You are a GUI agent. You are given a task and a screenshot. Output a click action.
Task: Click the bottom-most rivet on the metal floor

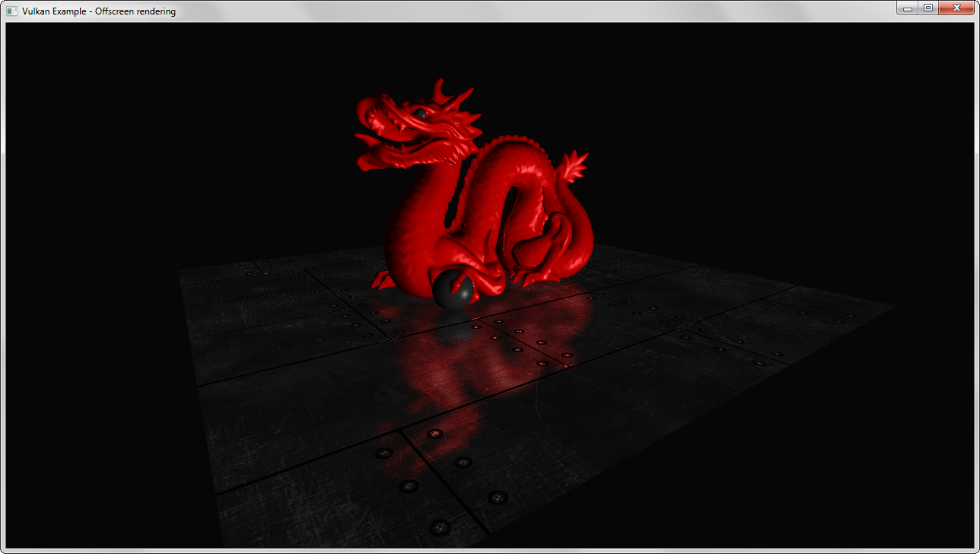click(x=440, y=527)
